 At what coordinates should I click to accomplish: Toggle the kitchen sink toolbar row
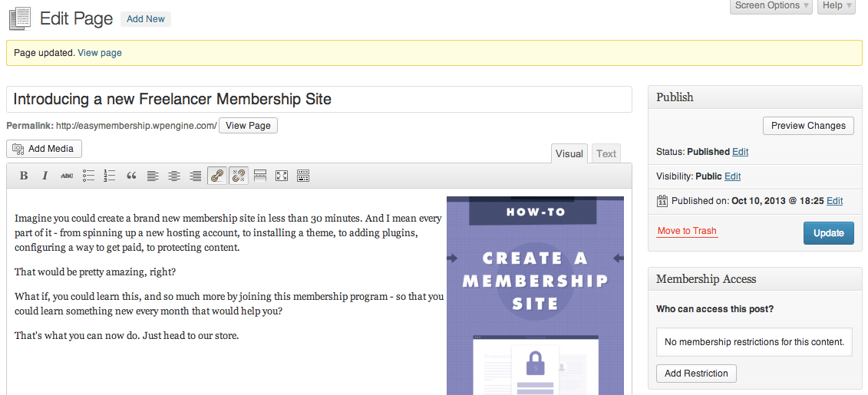[303, 176]
